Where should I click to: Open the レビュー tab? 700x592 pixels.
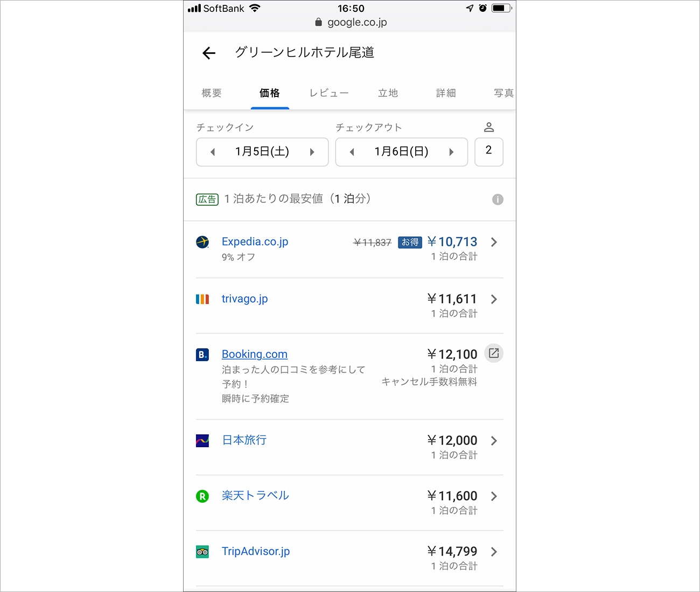pyautogui.click(x=329, y=93)
